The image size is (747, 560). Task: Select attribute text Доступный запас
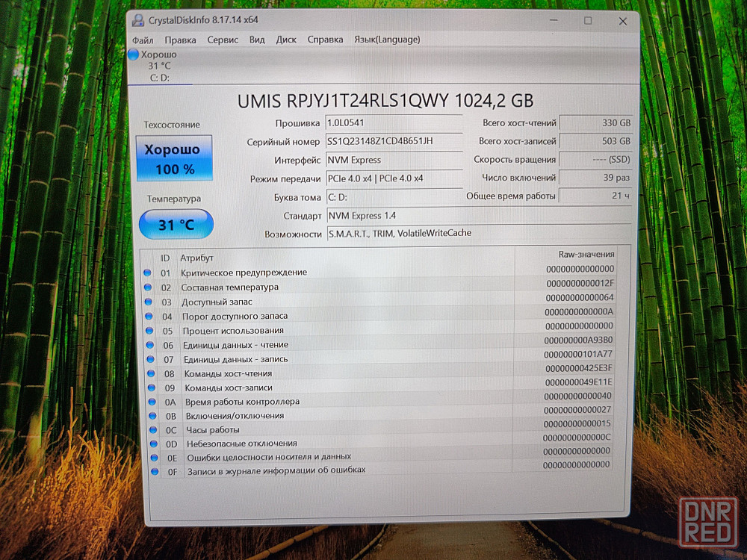217,302
